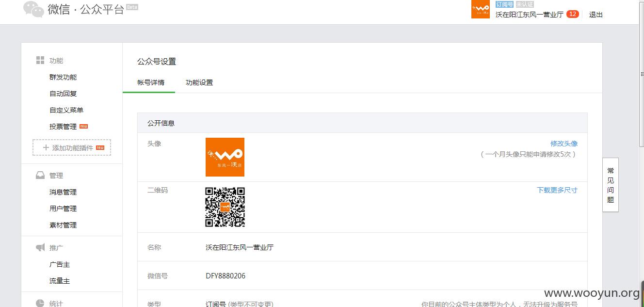Screen dimensions: 644x307
Task: Open 自定义菜单 in the sidebar
Action: (x=66, y=110)
